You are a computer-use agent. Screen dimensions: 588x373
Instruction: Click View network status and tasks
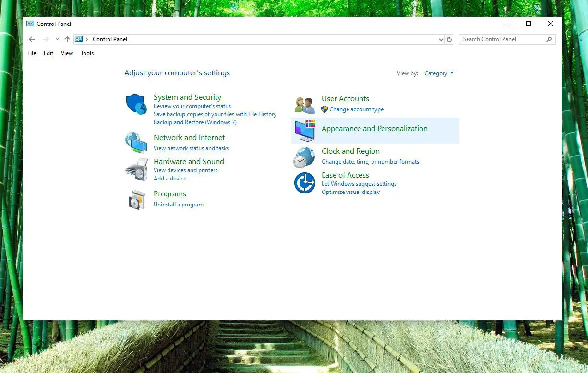[x=191, y=148]
